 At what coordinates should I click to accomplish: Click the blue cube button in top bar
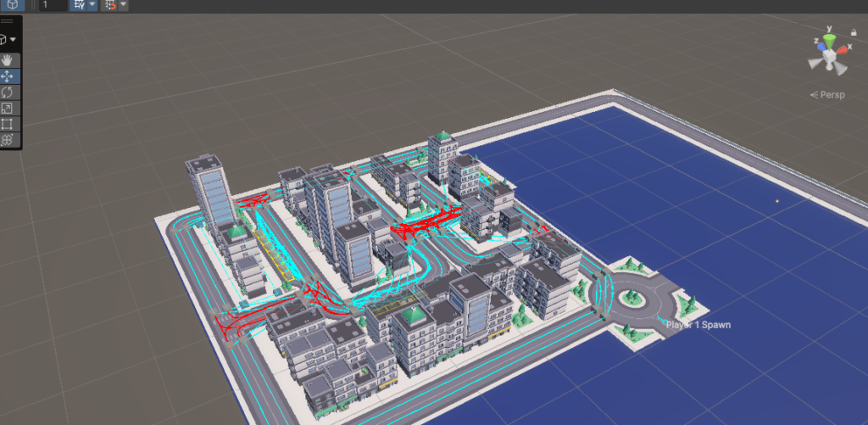click(x=12, y=5)
